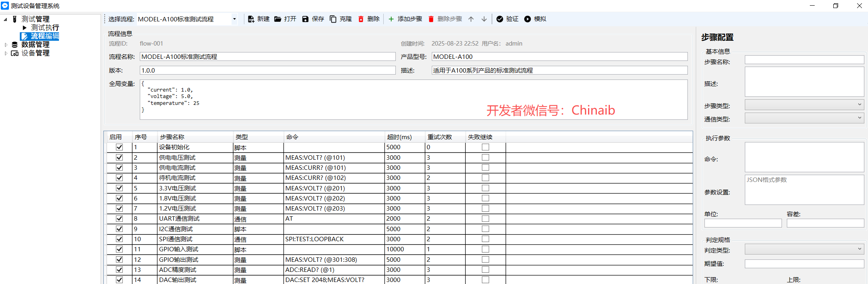Viewport: 868px width, 284px height.
Task: Enable 失败继续 for 设备初始化 row
Action: (485, 147)
